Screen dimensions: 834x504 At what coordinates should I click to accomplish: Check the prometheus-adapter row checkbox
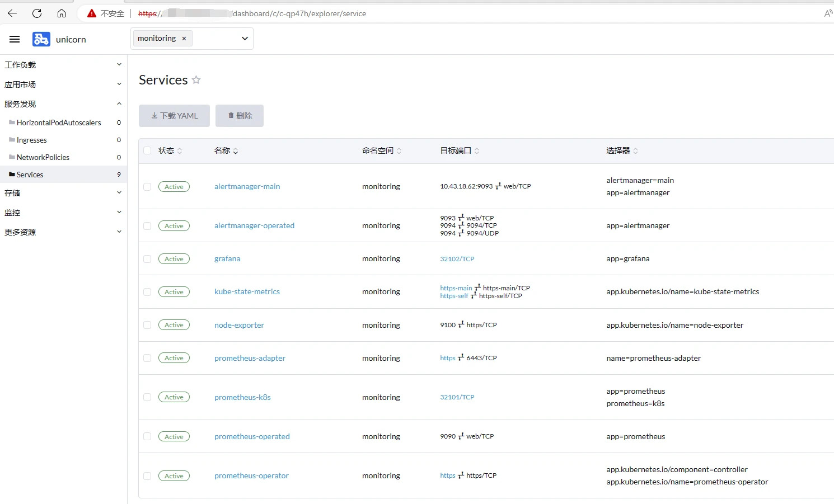point(147,358)
